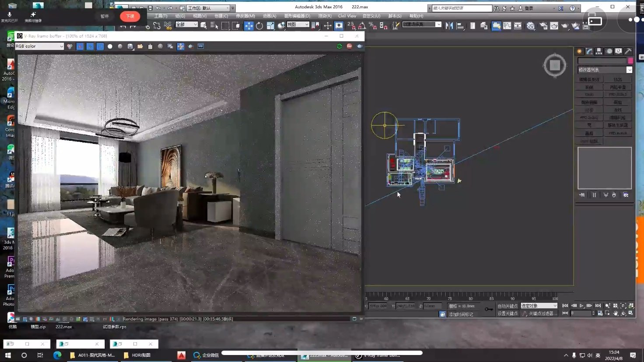Viewport: 644px width, 362px height.
Task: Click the 登录 sign in button
Action: pyautogui.click(x=529, y=8)
